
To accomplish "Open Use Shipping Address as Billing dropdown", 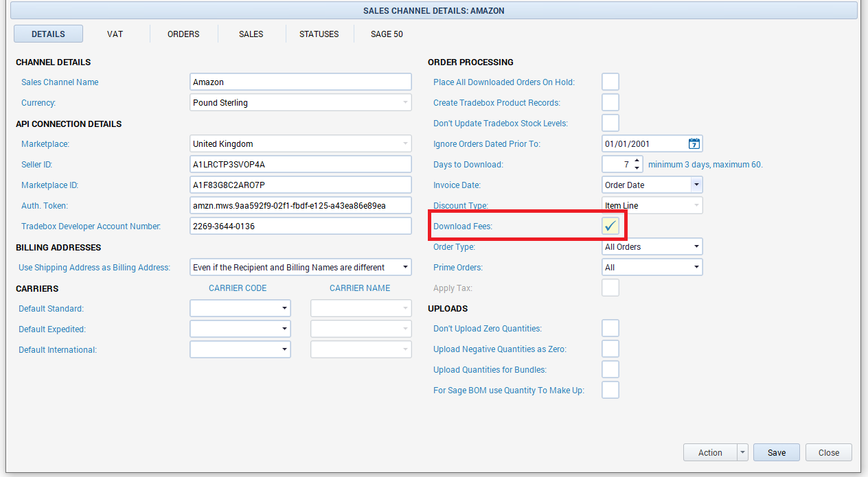I will (x=405, y=268).
